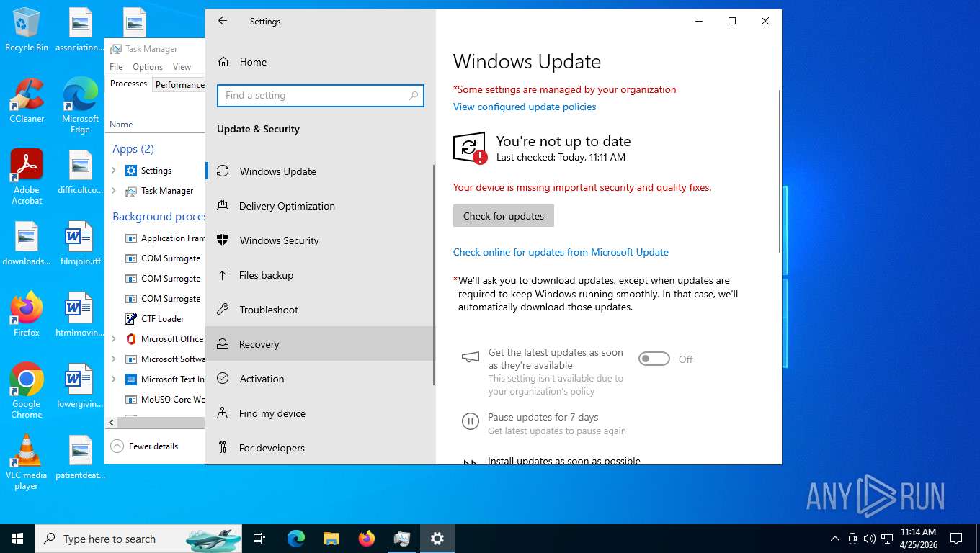Select the patientdeat… desktop file
This screenshot has width=980, height=553.
[x=80, y=457]
